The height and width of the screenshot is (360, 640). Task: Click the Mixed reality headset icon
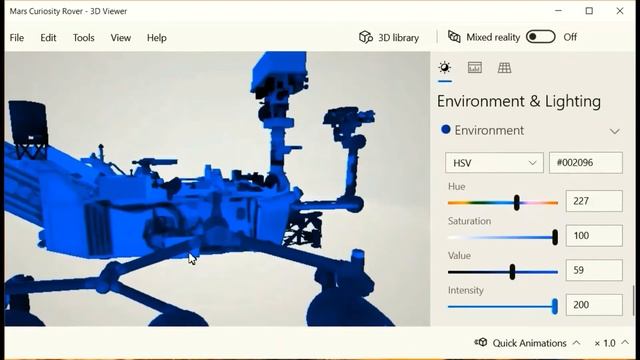(x=454, y=37)
